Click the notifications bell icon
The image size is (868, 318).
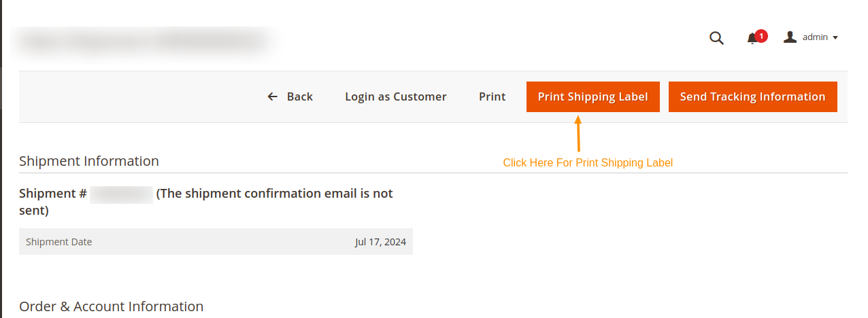coord(752,39)
